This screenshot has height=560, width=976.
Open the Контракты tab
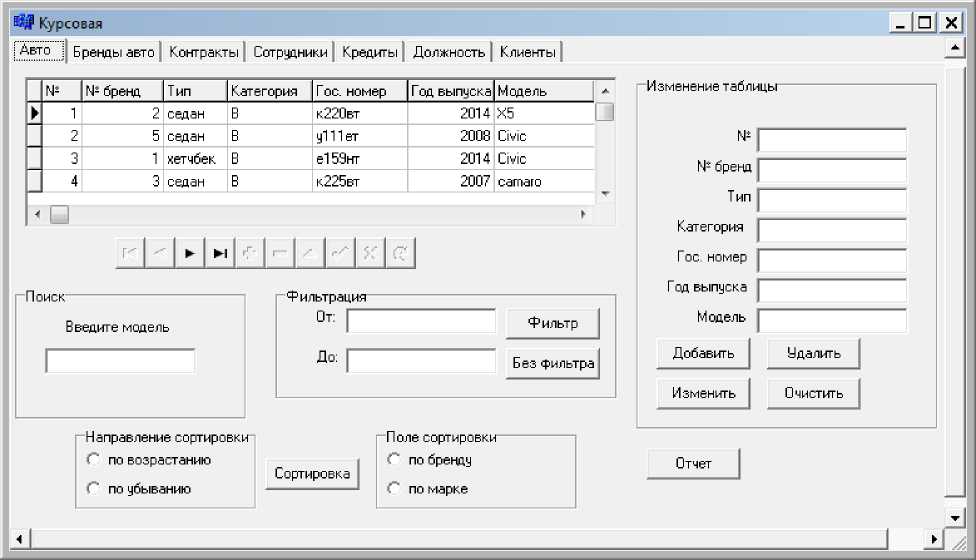[204, 52]
